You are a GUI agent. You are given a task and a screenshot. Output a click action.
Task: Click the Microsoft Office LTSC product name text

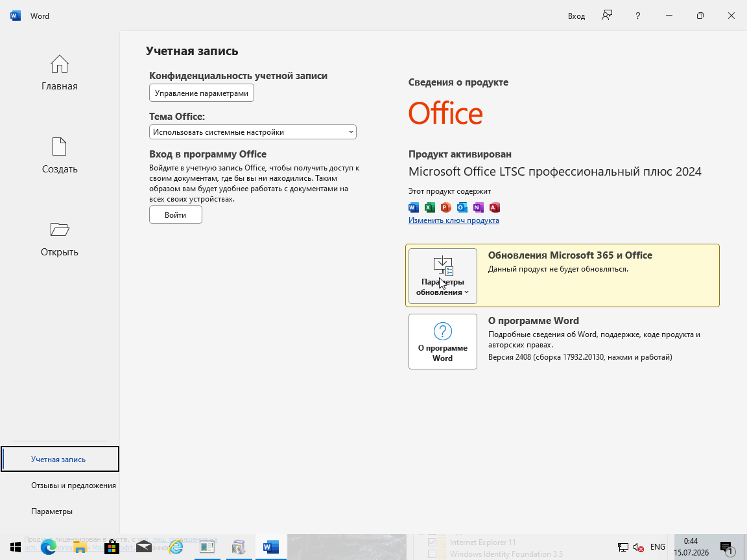(555, 171)
